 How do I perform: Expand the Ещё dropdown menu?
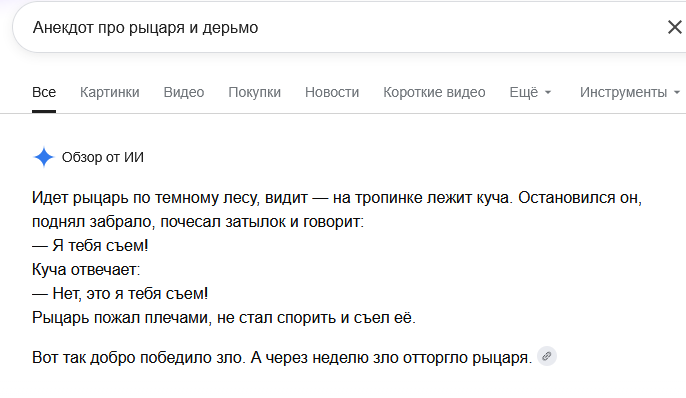click(530, 92)
